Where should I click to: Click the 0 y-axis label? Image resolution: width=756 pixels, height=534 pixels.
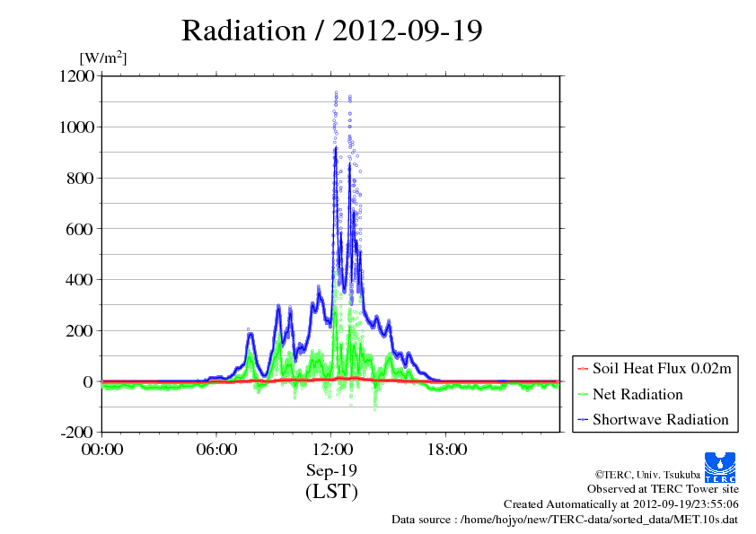(x=88, y=381)
